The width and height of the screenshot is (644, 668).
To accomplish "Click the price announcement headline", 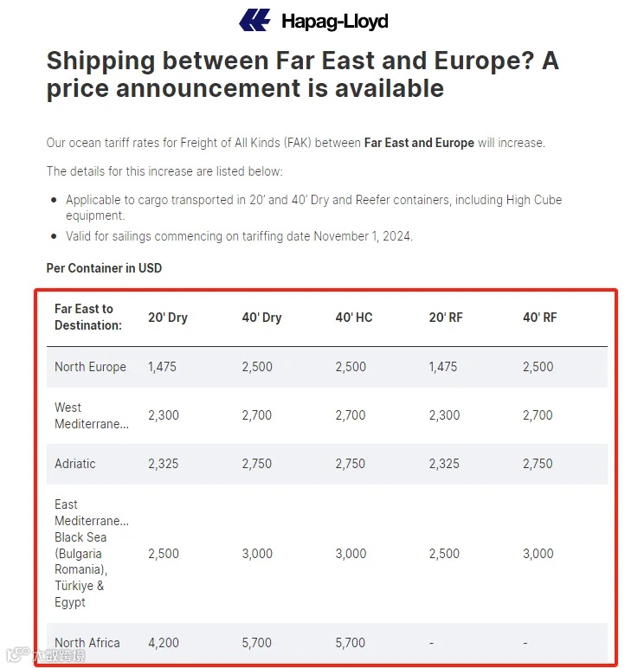I will [302, 74].
